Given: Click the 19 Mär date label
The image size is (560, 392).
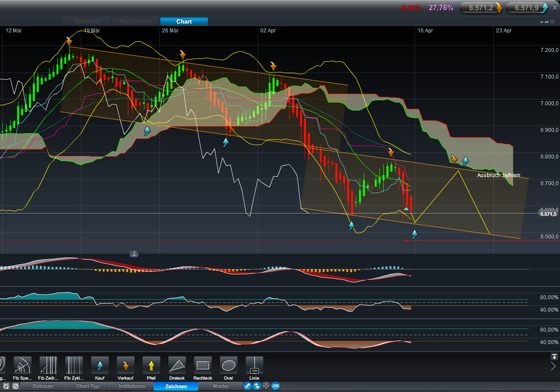Looking at the screenshot, I should [92, 31].
